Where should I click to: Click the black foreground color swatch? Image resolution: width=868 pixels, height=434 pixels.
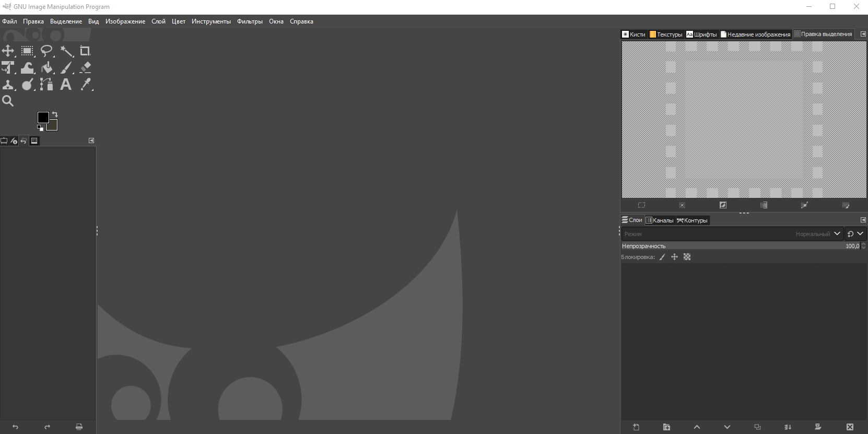coord(43,117)
